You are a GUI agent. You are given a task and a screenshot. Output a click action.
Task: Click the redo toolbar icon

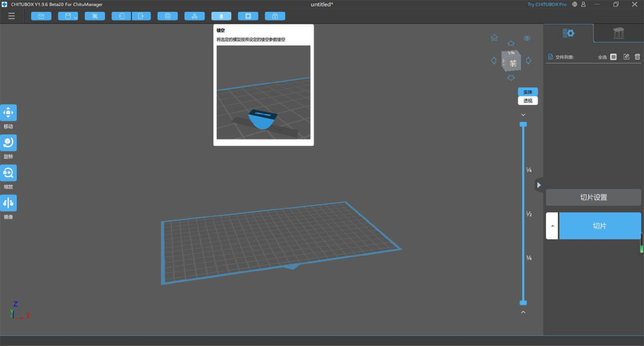coord(141,16)
